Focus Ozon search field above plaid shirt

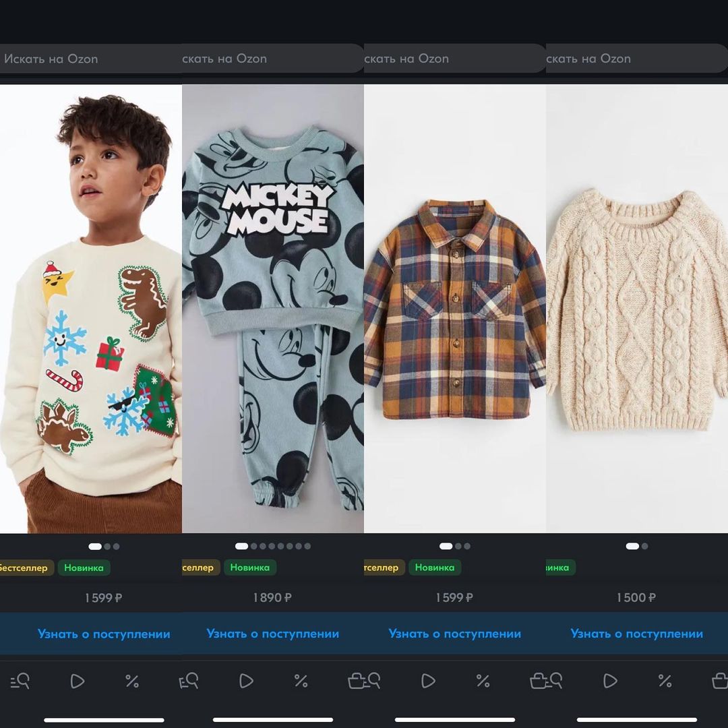click(x=455, y=59)
